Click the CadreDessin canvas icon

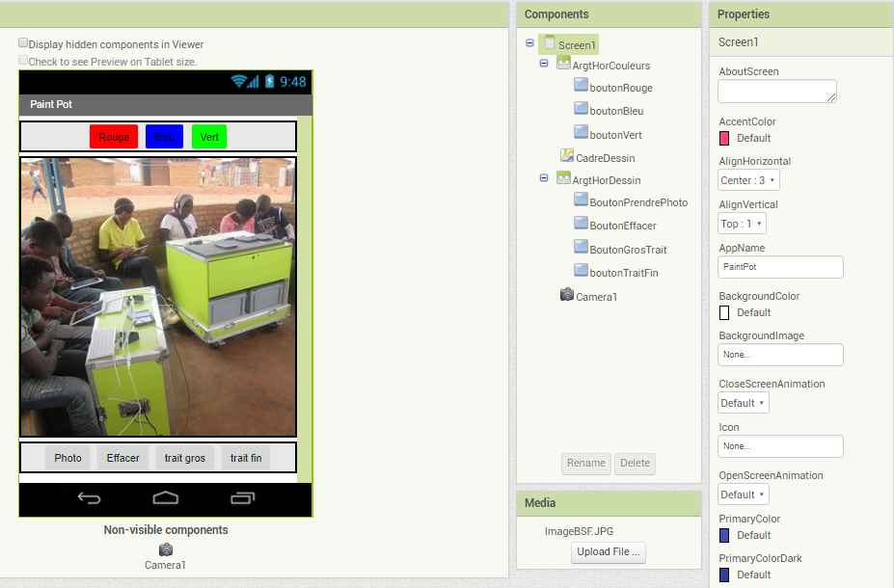pyautogui.click(x=567, y=155)
